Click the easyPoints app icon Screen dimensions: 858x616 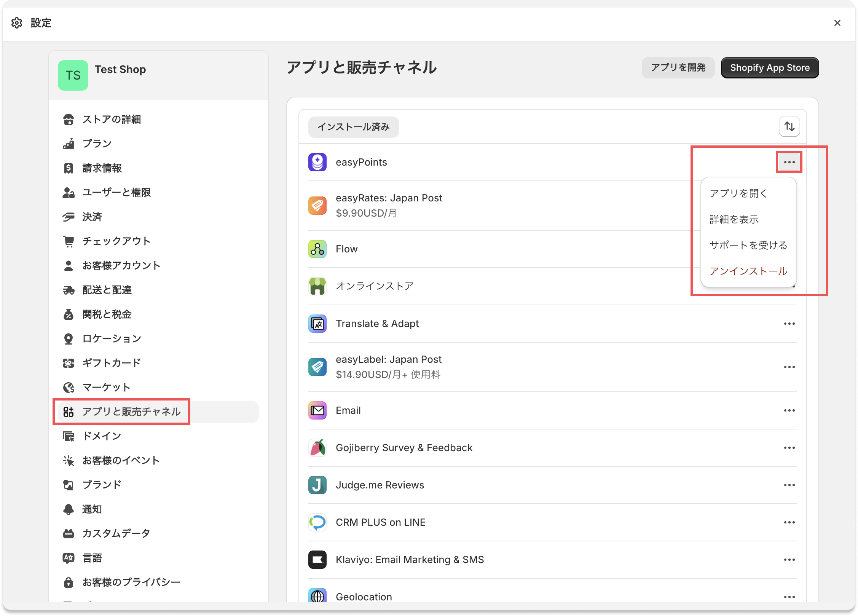point(317,162)
